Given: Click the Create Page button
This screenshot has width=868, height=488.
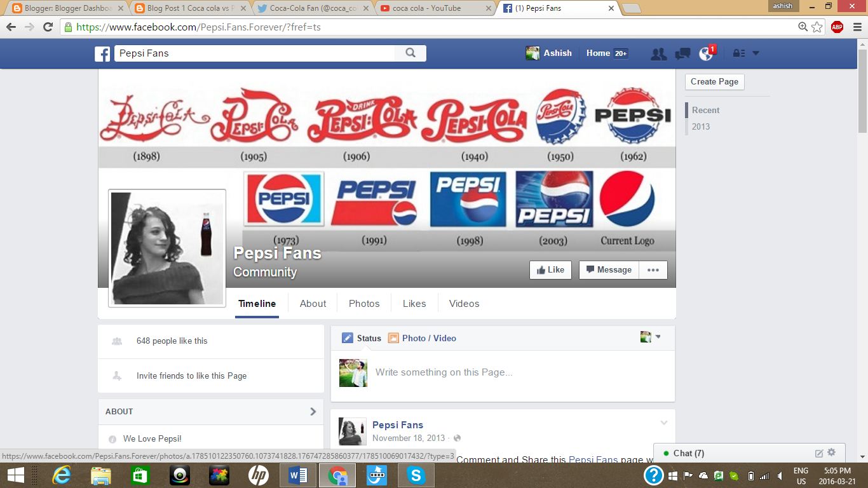Looking at the screenshot, I should pyautogui.click(x=714, y=81).
